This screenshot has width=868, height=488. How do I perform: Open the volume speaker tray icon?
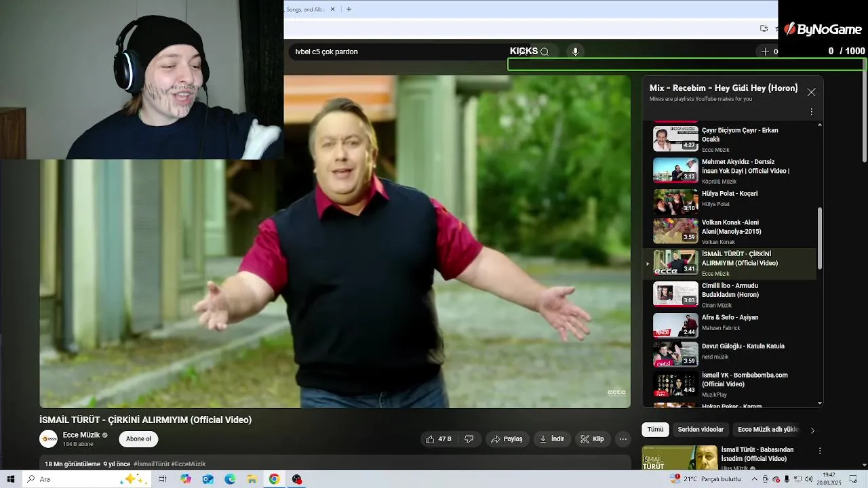(x=808, y=479)
